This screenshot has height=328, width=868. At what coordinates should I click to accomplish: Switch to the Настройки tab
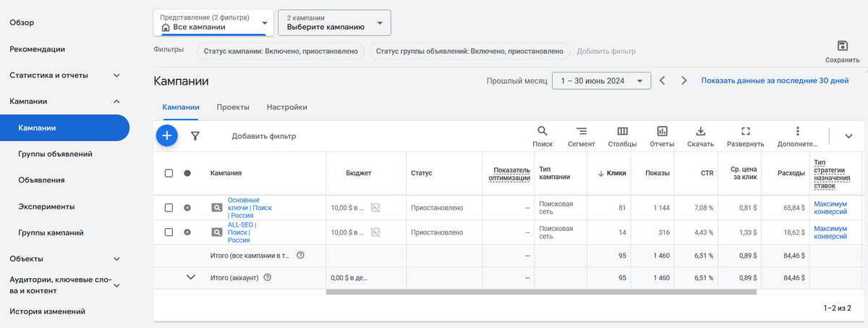pyautogui.click(x=286, y=107)
